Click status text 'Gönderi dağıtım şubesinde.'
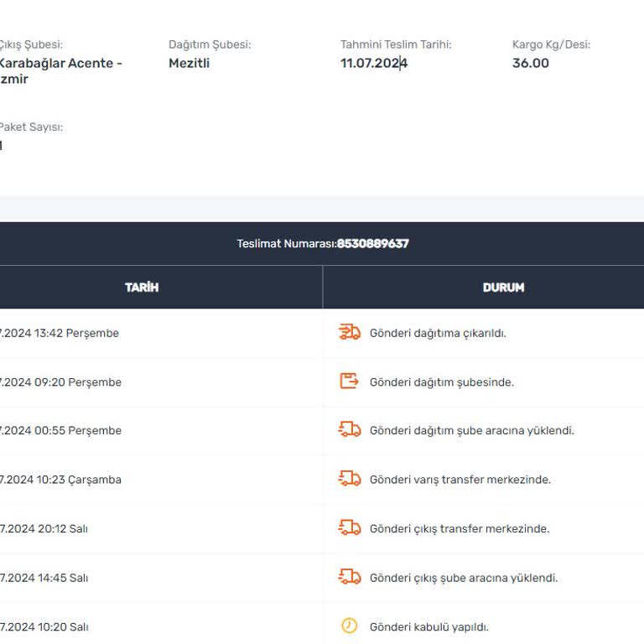 pyautogui.click(x=442, y=382)
